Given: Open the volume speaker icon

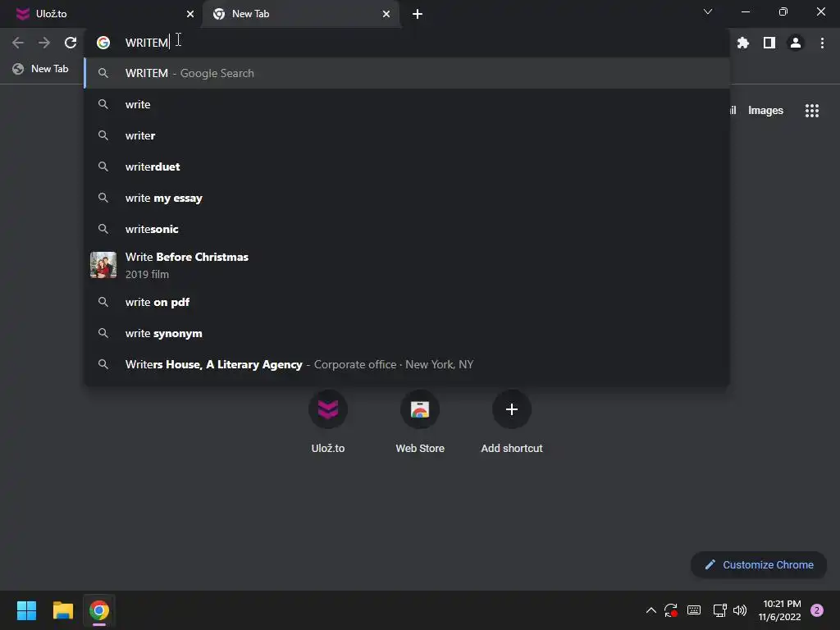Looking at the screenshot, I should pyautogui.click(x=740, y=610).
